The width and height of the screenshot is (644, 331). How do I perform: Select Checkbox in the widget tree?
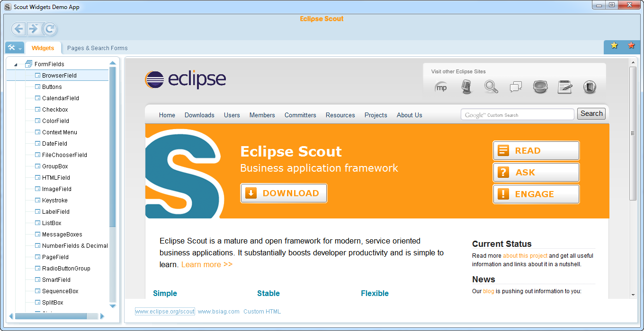55,109
